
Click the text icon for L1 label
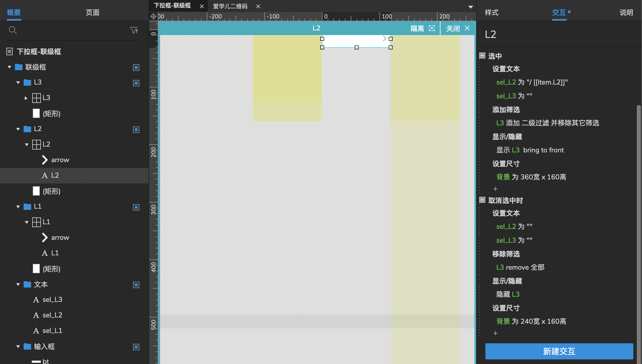click(45, 253)
